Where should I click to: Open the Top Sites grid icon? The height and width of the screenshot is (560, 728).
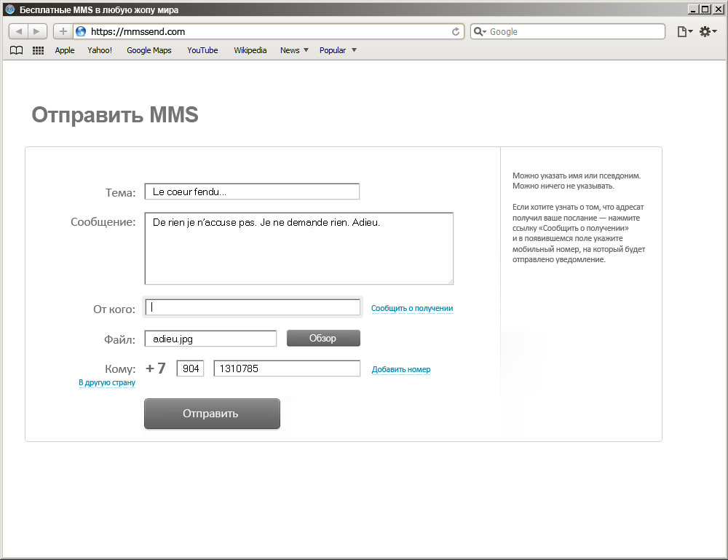pos(39,50)
